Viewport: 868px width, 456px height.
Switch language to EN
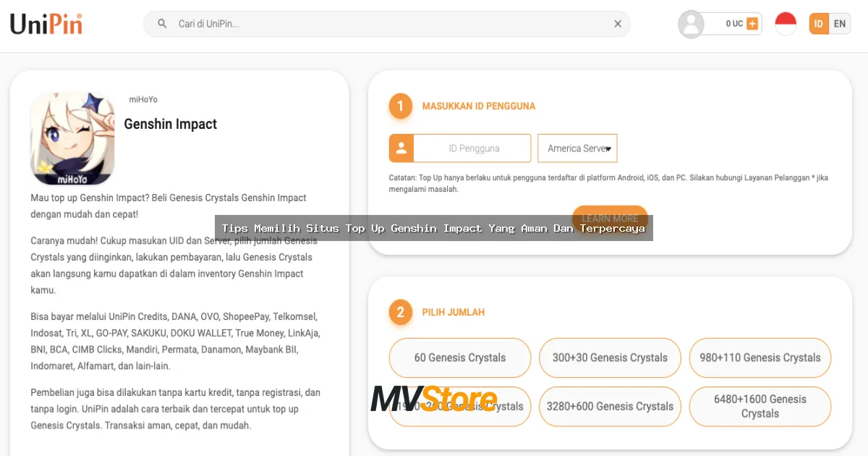[x=839, y=23]
